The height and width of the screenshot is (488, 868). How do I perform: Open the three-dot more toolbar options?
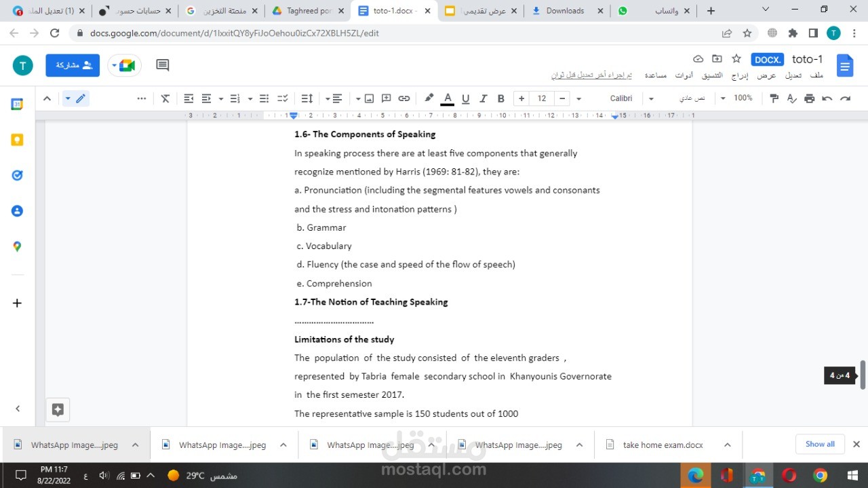(141, 98)
